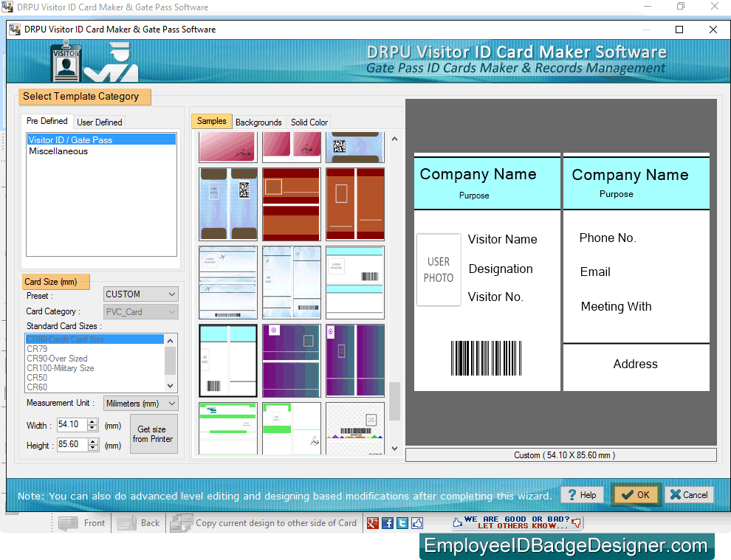Open the Card Category PVC_Card dropdown
The width and height of the screenshot is (731, 560).
tap(141, 311)
